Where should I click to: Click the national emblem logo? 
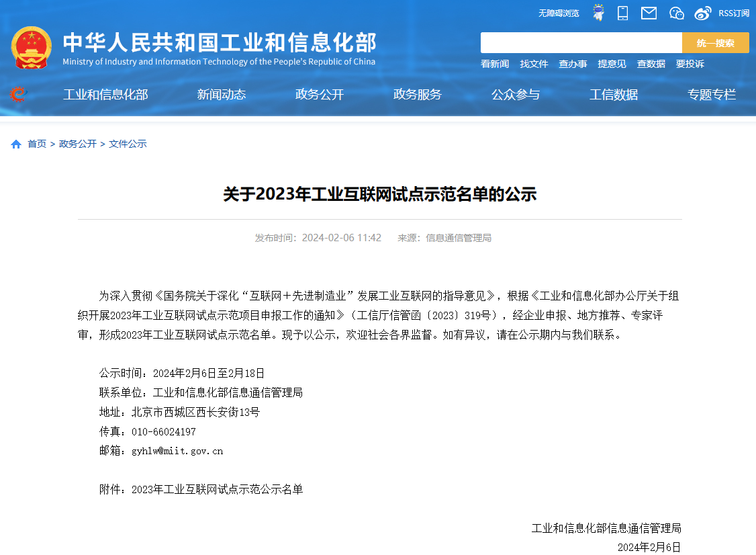click(x=32, y=48)
